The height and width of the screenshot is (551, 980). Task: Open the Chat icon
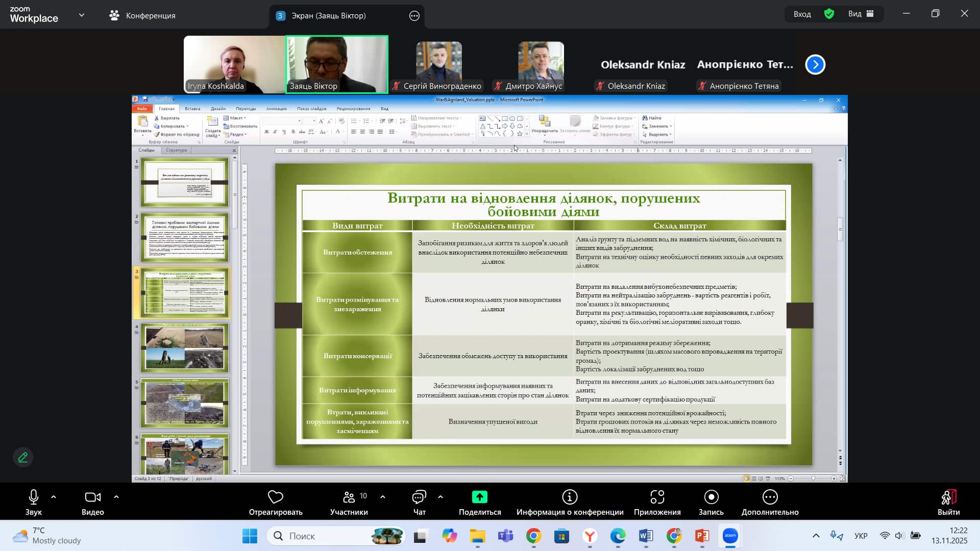click(x=419, y=497)
